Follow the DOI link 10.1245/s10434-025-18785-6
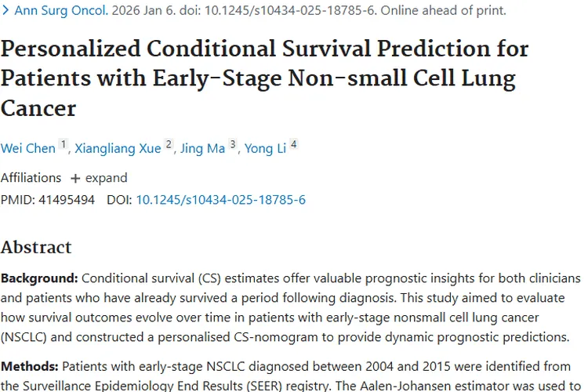The height and width of the screenshot is (392, 588). point(220,200)
